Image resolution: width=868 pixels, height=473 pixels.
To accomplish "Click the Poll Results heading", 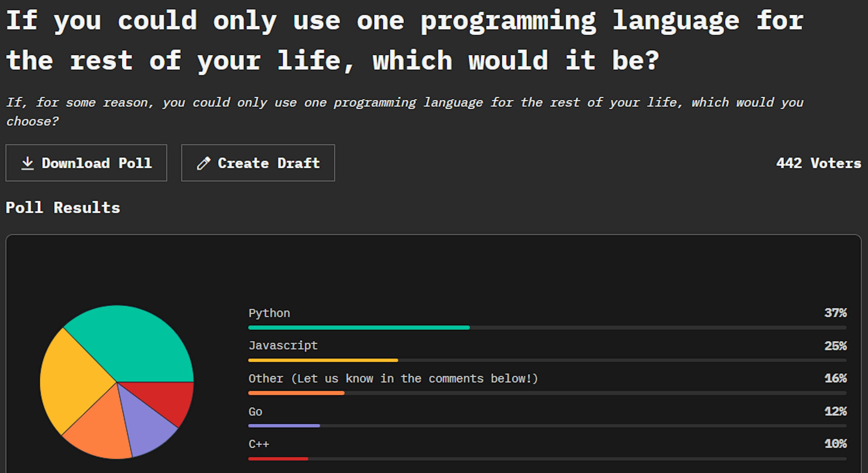I will click(x=63, y=207).
